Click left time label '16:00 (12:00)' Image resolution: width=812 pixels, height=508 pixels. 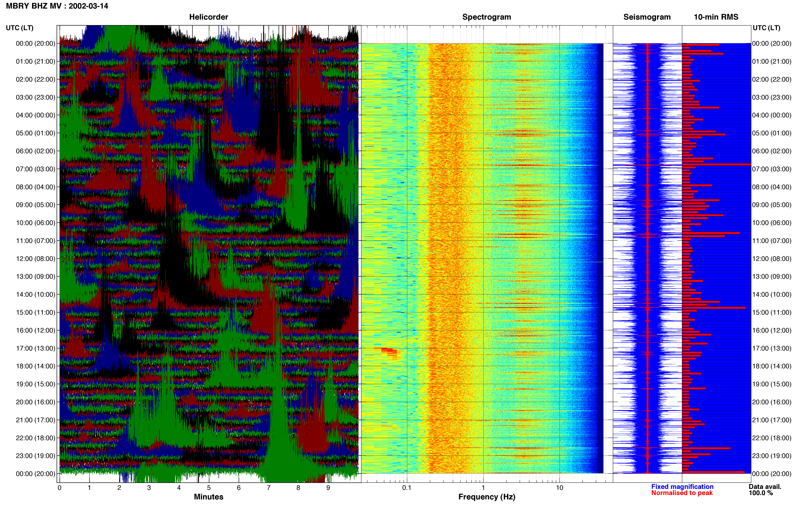[36, 330]
